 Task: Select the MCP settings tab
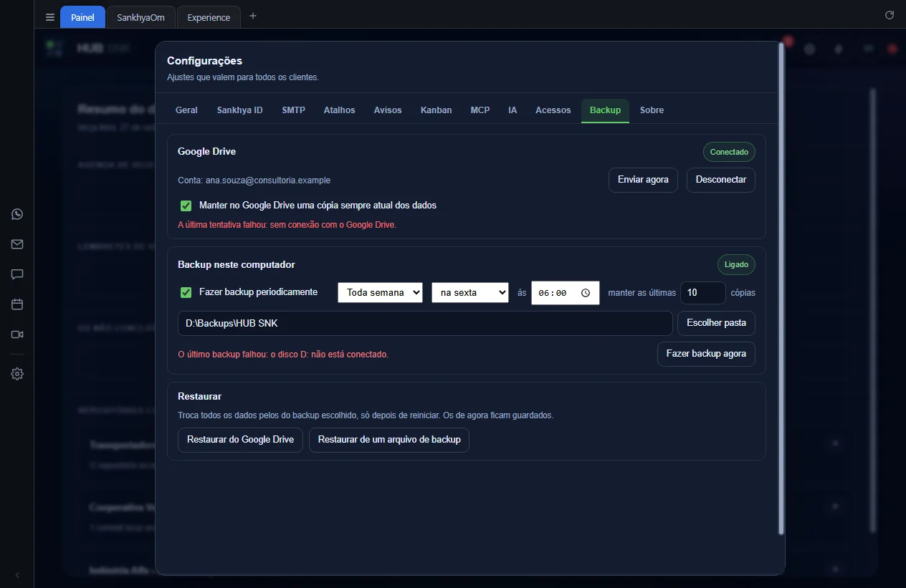tap(480, 110)
